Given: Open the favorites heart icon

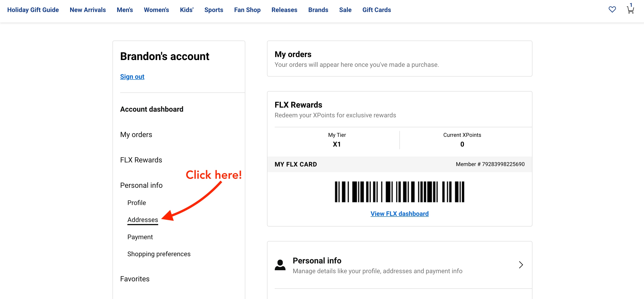Looking at the screenshot, I should coord(612,10).
